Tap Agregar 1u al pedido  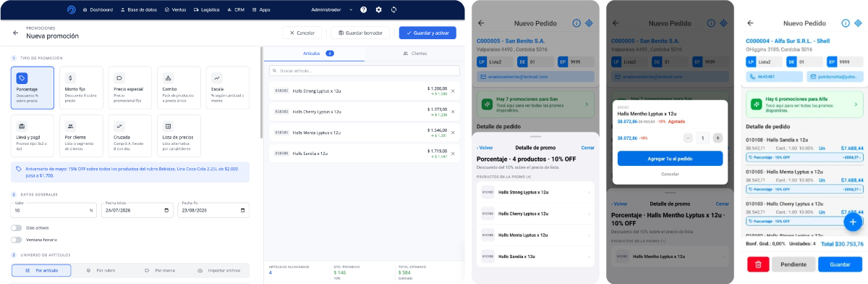(670, 159)
